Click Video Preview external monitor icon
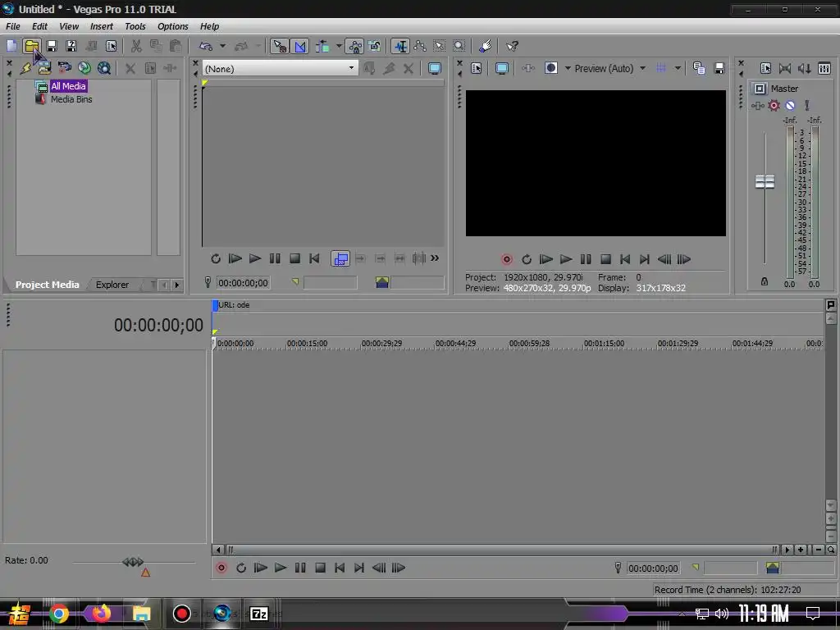Viewport: 840px width, 630px height. pyautogui.click(x=501, y=68)
